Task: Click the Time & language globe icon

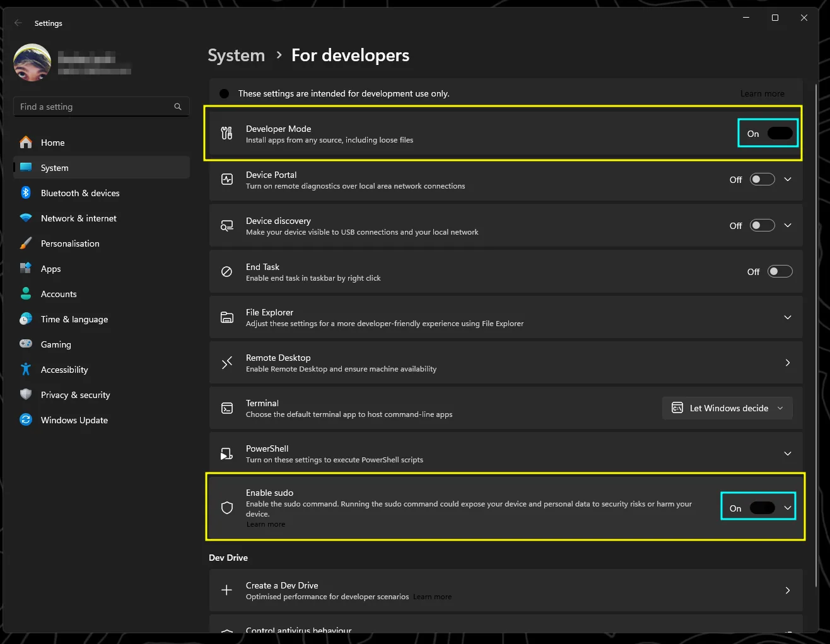Action: click(x=26, y=319)
